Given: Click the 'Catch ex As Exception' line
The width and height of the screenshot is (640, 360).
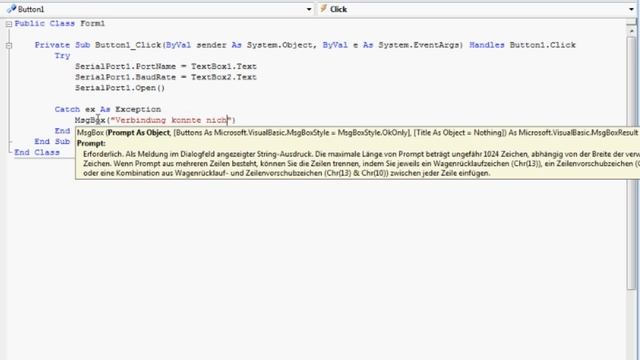Looking at the screenshot, I should (x=108, y=109).
